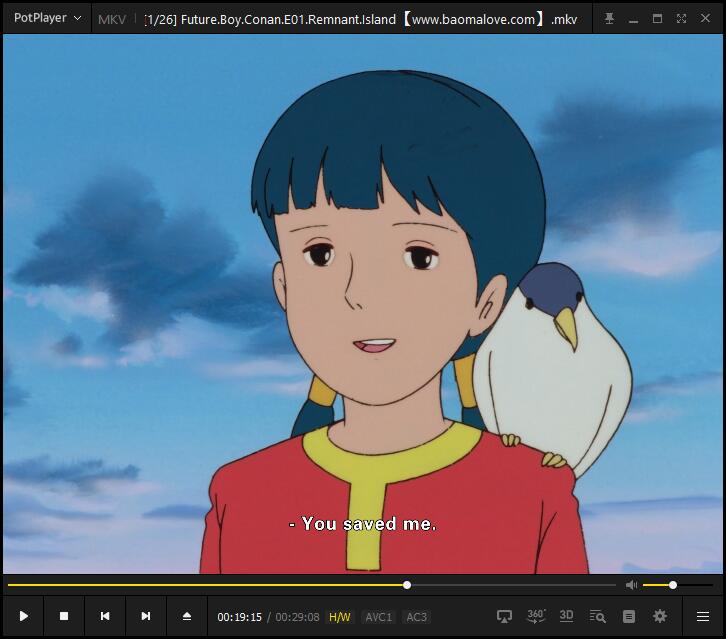726x639 pixels.
Task: Open a file with the eject icon
Action: [x=187, y=616]
